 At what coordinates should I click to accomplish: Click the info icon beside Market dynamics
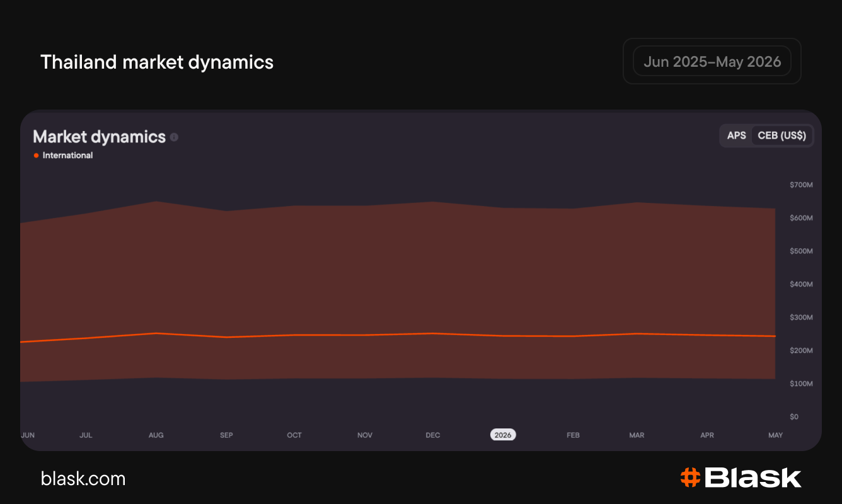pos(174,137)
